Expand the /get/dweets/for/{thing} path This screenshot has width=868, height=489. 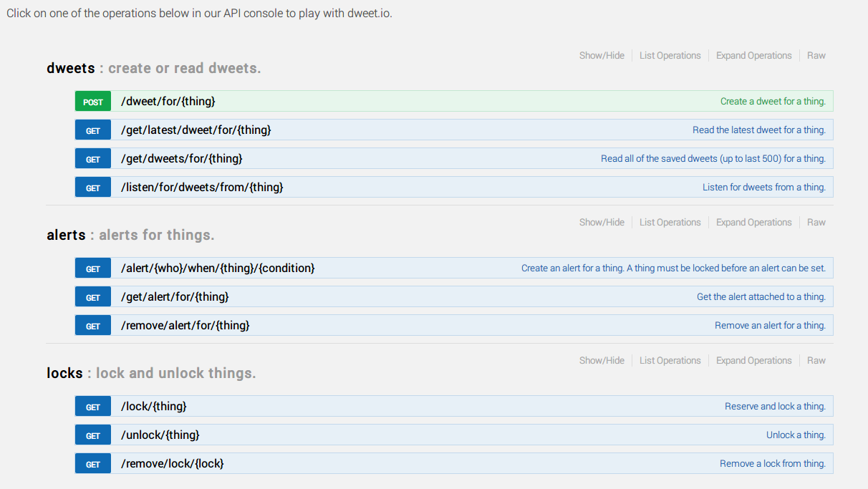[x=182, y=158]
